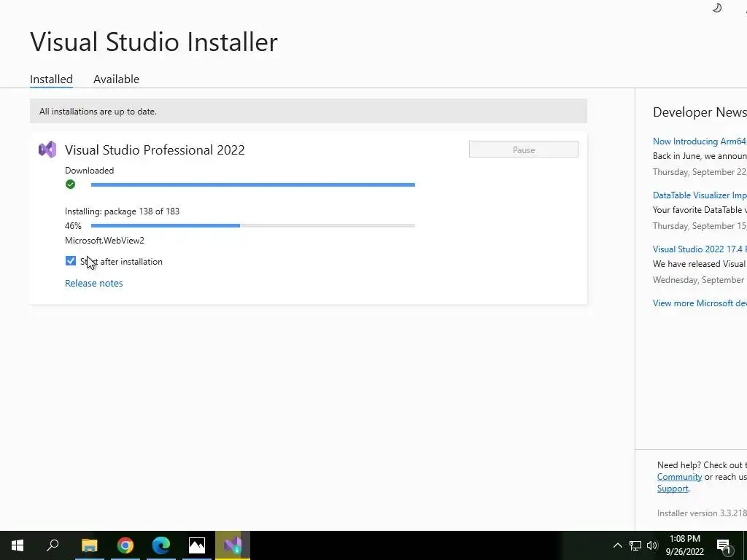Screen dimensions: 747x560
Task: Open taskbar search magnifier
Action: click(x=53, y=545)
